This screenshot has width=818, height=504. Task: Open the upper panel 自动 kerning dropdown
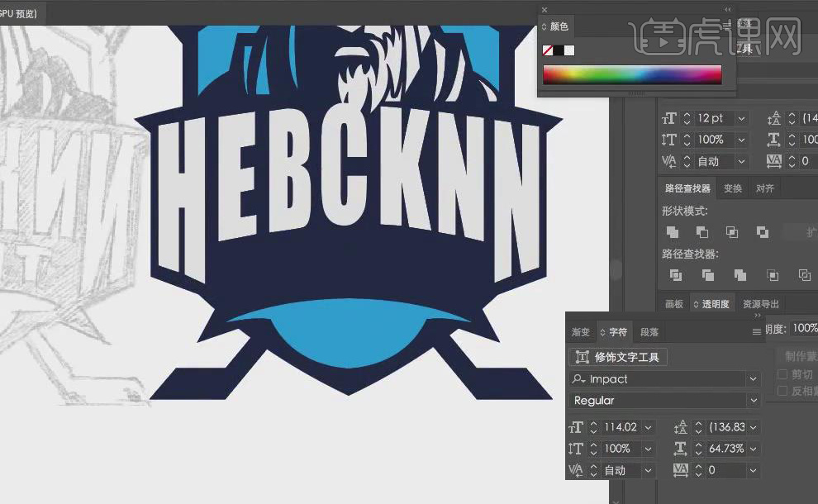741,161
